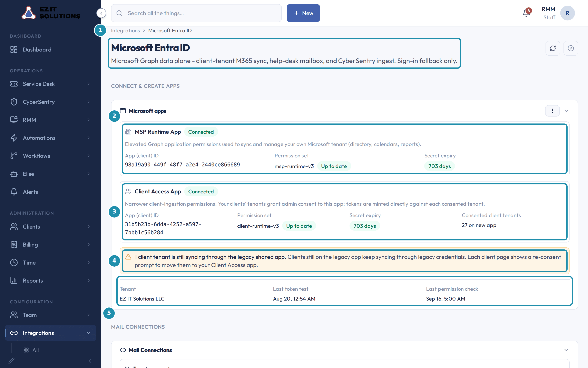Open the Reports menu item
The image size is (588, 368).
(x=51, y=280)
